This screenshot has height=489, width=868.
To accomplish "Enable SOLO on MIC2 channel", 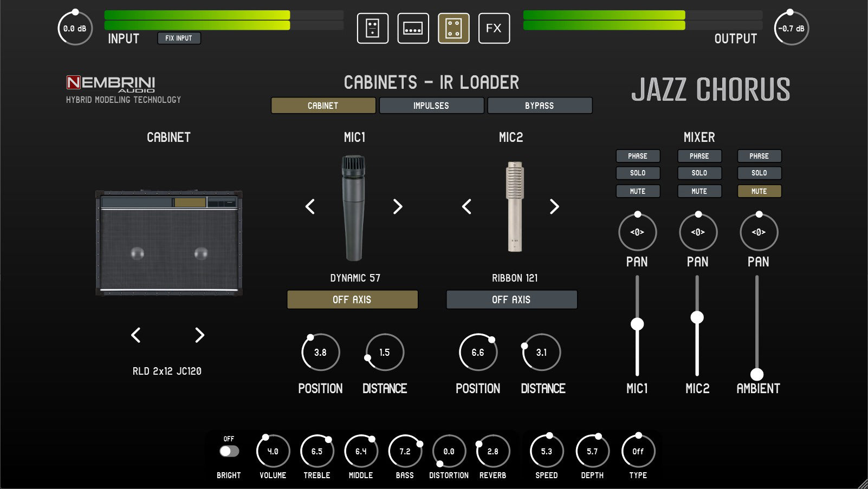I will point(699,173).
